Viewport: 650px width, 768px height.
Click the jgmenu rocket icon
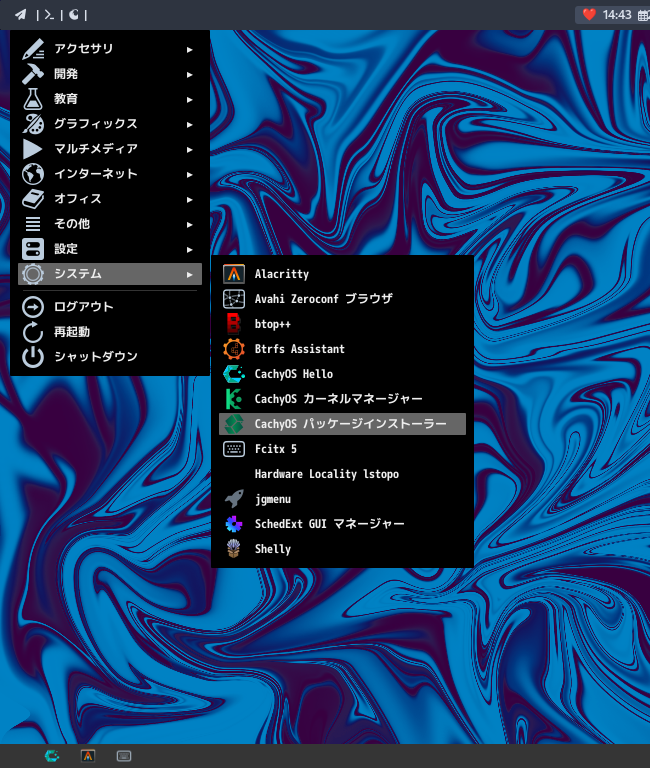coord(234,499)
